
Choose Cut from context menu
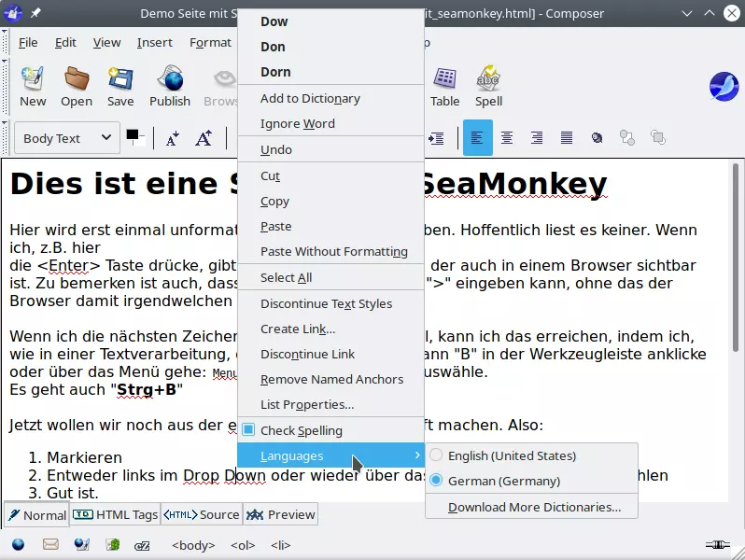(330, 175)
